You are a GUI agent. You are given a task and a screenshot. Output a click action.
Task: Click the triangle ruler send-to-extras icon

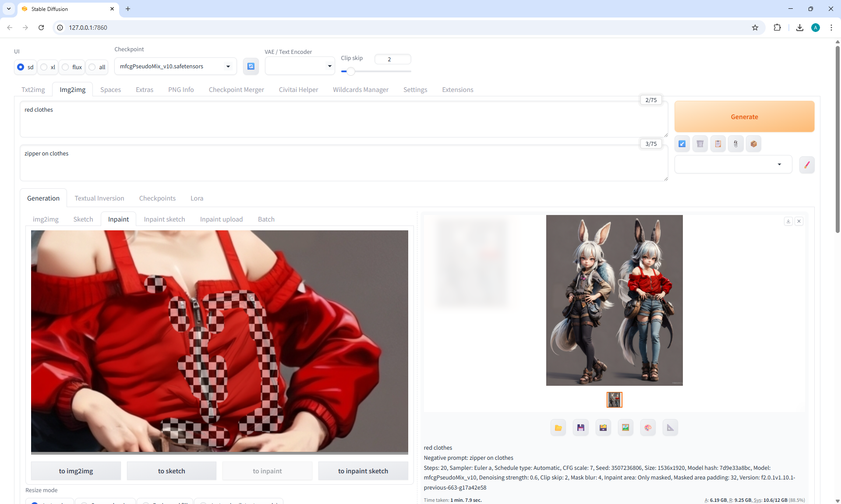(x=670, y=428)
